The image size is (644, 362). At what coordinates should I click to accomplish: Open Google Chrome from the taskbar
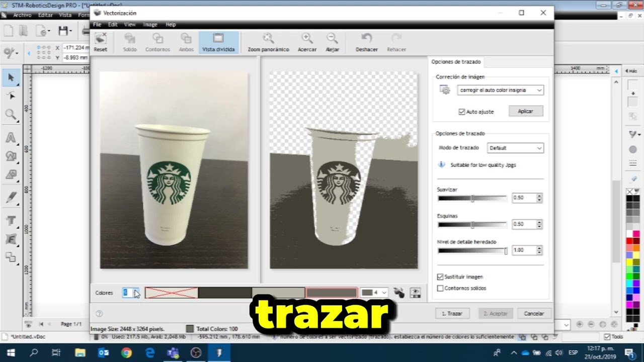[126, 353]
